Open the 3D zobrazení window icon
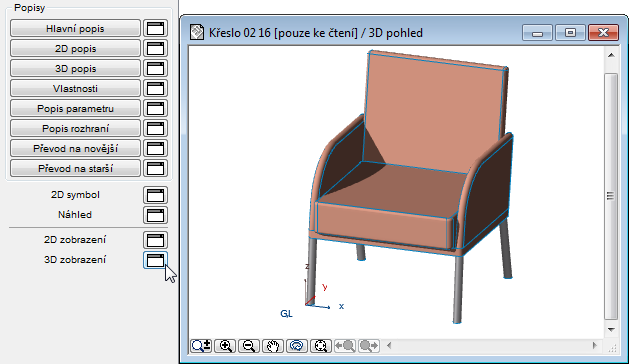 [155, 260]
